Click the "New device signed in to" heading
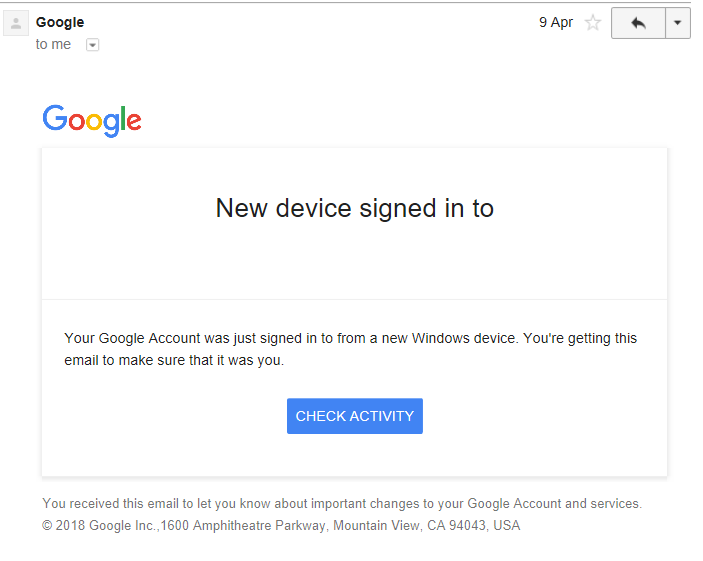This screenshot has height=561, width=703. tap(355, 209)
